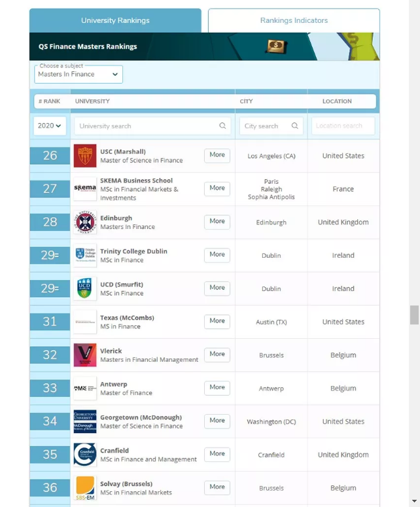Screen dimensions: 420x507
Task: Click the scrollbar down arrow
Action: point(414,501)
